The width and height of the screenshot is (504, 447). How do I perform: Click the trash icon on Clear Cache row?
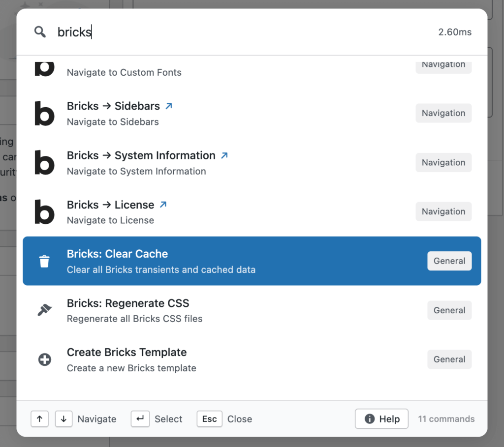tap(45, 261)
